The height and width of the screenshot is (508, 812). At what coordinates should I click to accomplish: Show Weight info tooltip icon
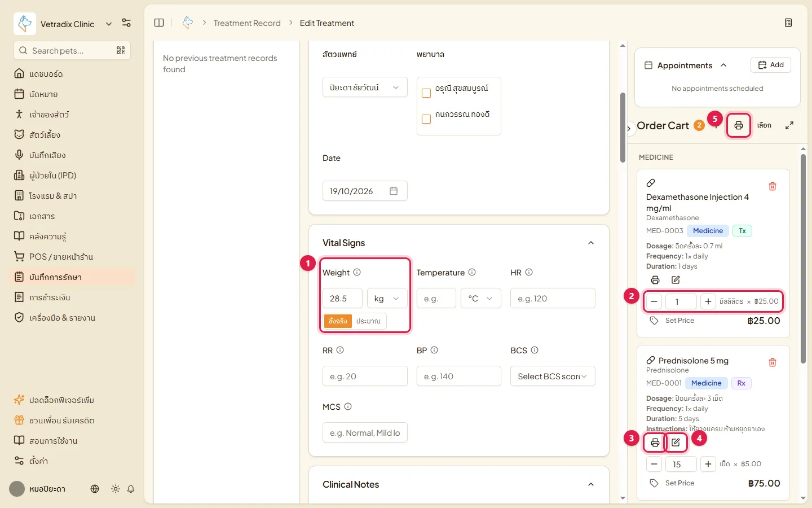tap(357, 272)
